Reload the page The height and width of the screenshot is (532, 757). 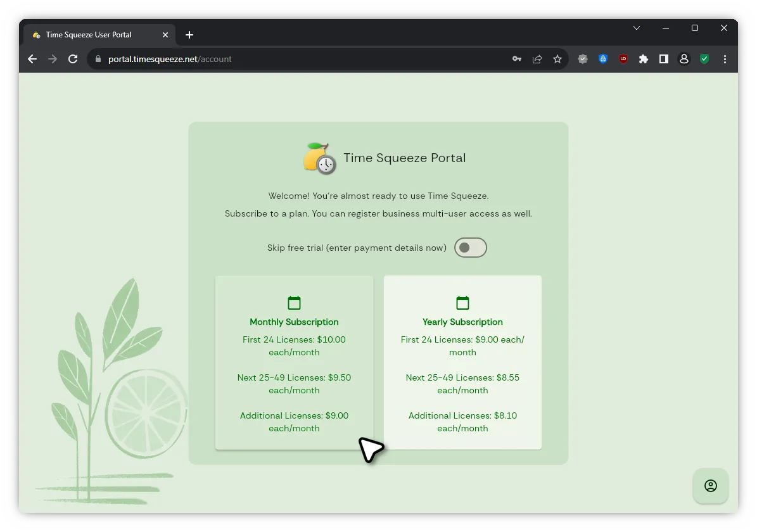[x=73, y=59]
